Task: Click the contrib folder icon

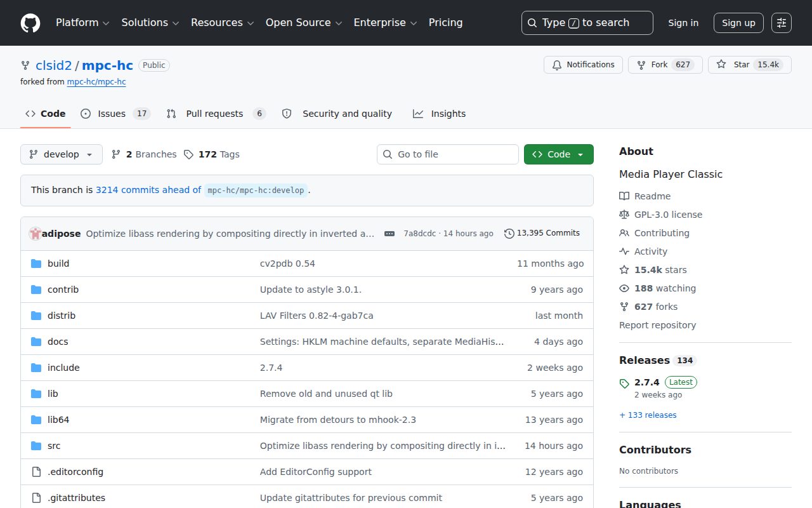Action: (36, 290)
